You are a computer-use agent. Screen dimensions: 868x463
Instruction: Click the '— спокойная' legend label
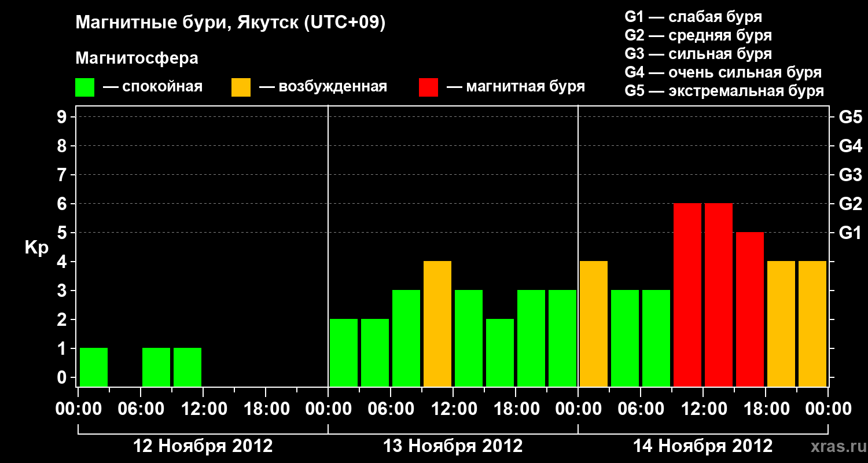click(x=153, y=87)
